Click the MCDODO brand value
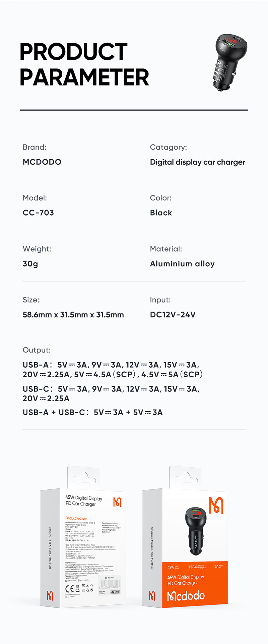The width and height of the screenshot is (268, 644). point(42,162)
